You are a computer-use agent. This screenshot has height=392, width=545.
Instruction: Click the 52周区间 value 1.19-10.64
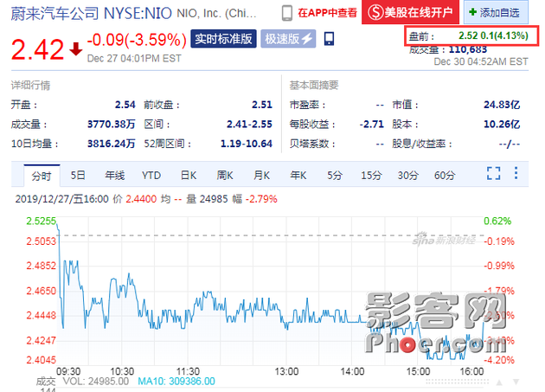click(247, 144)
